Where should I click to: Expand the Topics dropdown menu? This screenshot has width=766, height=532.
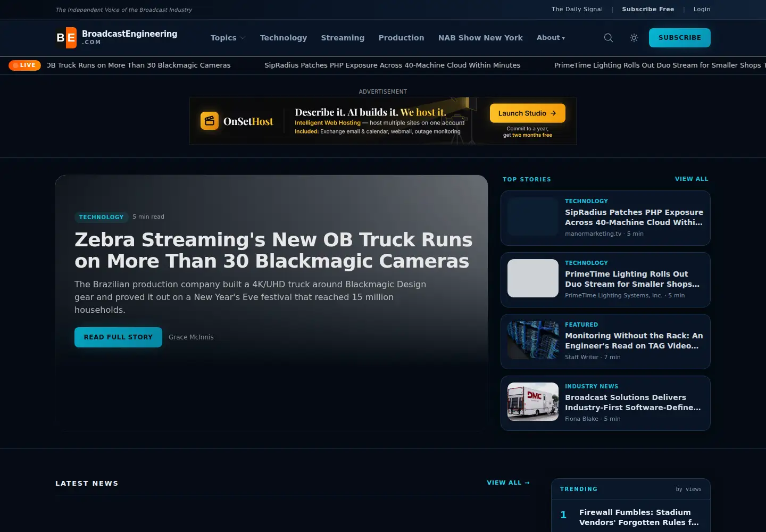click(x=228, y=38)
